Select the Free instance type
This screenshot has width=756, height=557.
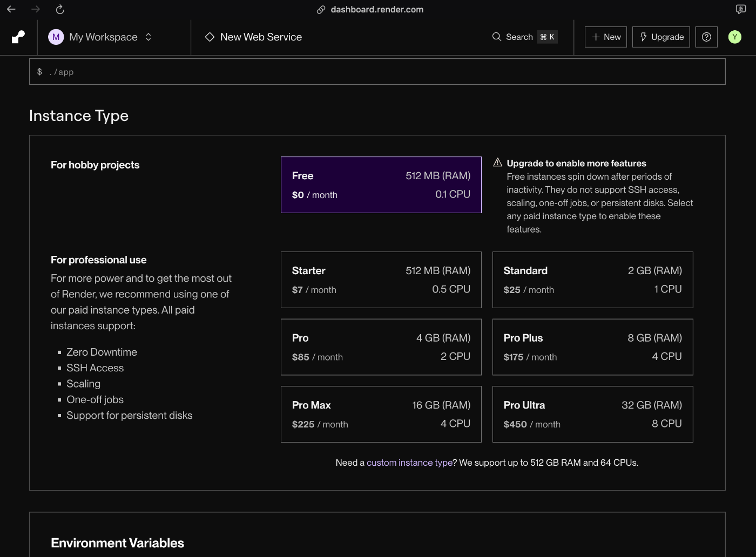pos(381,185)
